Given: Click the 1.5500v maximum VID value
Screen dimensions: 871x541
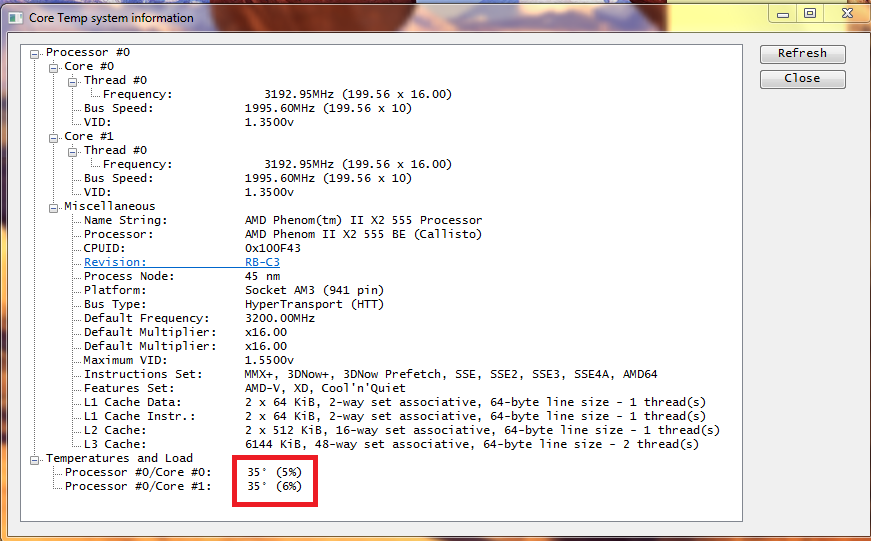Looking at the screenshot, I should pyautogui.click(x=269, y=360).
